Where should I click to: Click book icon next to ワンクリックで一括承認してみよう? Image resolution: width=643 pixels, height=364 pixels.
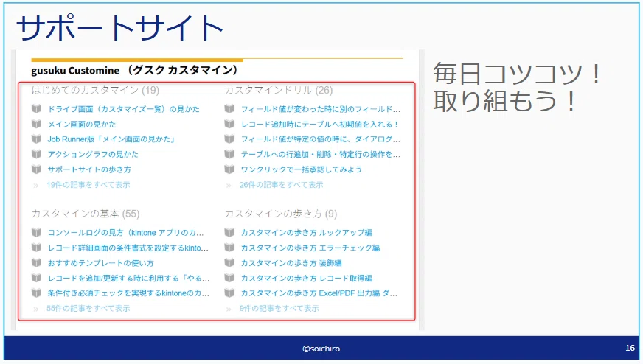tap(229, 169)
